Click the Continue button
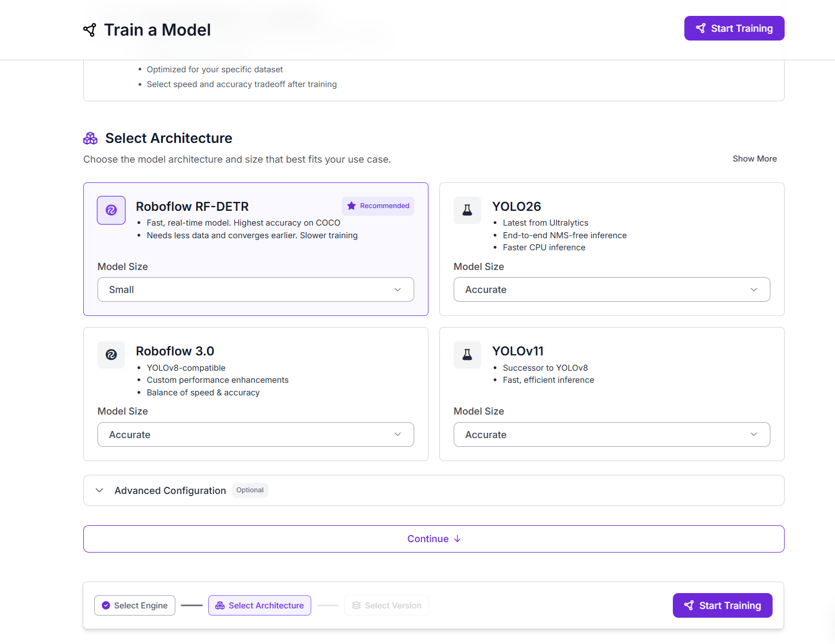 coord(434,539)
